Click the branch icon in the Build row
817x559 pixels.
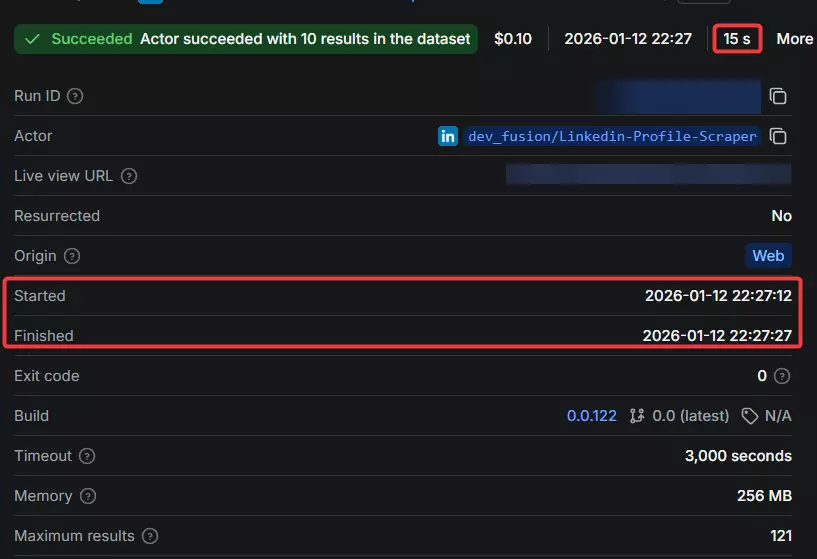[636, 416]
